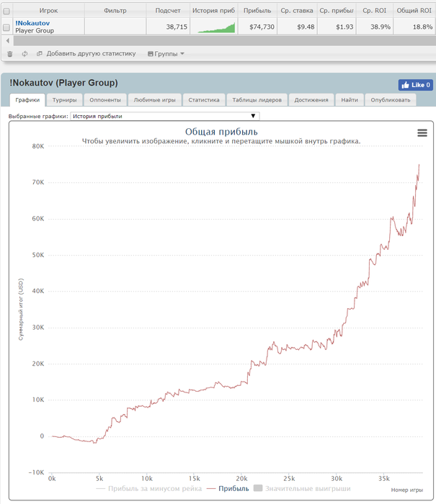Click the Номер игры axis label
This screenshot has width=436, height=504.
[x=407, y=490]
